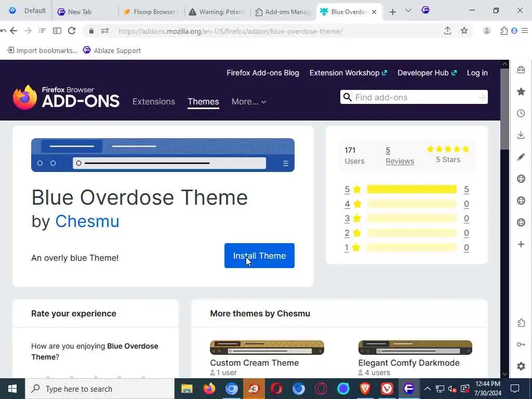Click the Log in link
532x399 pixels.
coord(477,73)
